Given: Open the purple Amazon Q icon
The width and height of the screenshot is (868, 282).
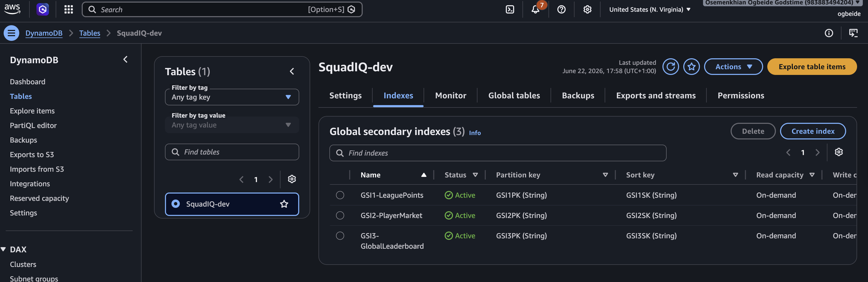Looking at the screenshot, I should (43, 9).
